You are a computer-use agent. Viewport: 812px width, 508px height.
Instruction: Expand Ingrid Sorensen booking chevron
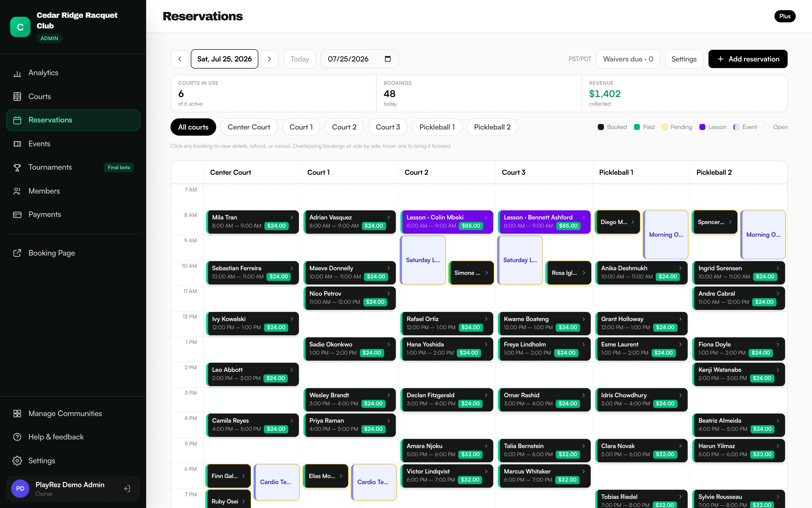[x=778, y=268]
